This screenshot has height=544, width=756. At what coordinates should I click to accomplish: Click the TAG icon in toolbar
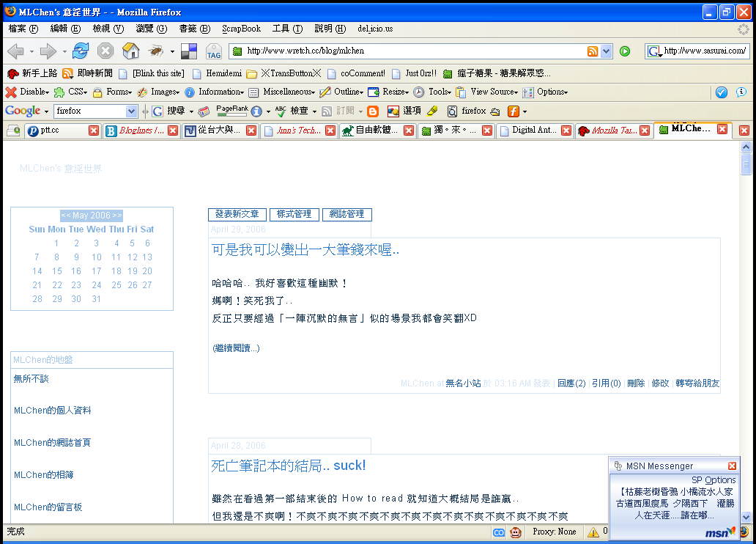coord(214,51)
